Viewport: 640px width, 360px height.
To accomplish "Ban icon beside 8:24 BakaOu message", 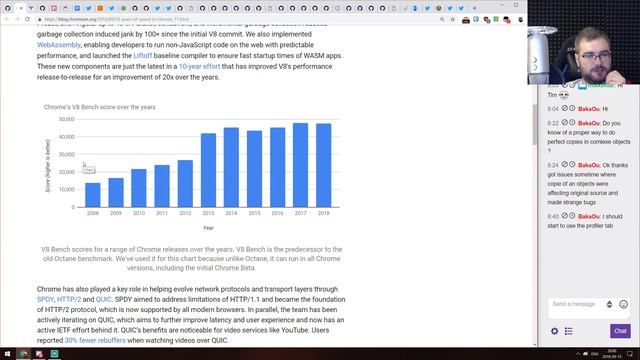I will [564, 164].
